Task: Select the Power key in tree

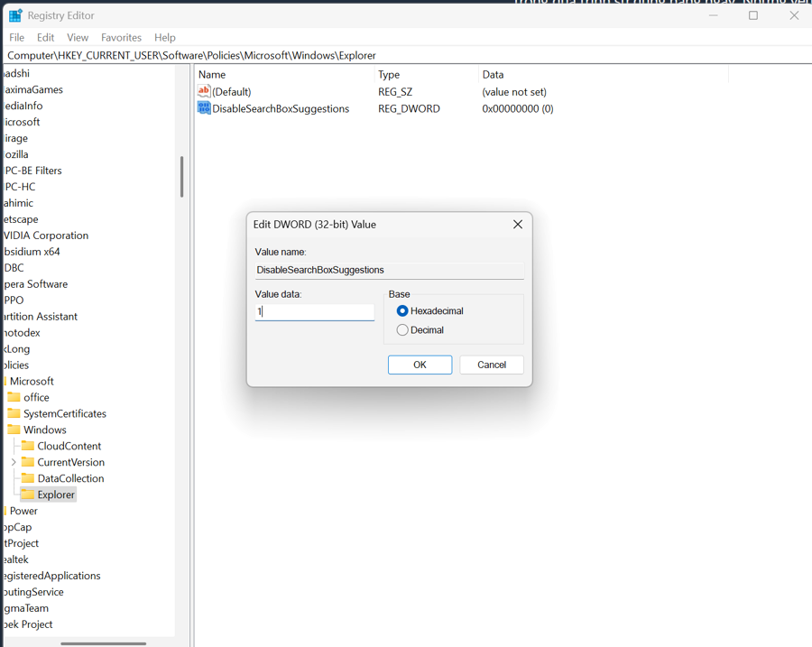Action: 23,511
